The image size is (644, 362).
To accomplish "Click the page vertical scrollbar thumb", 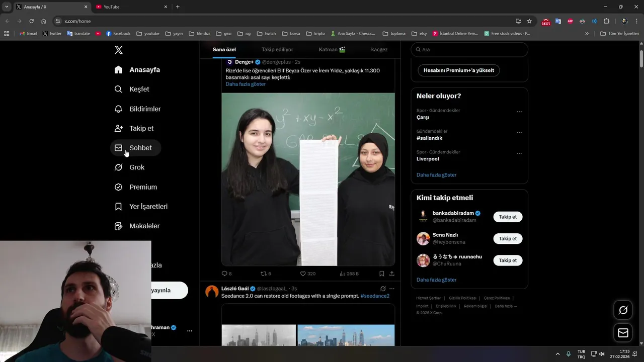I will pyautogui.click(x=641, y=59).
